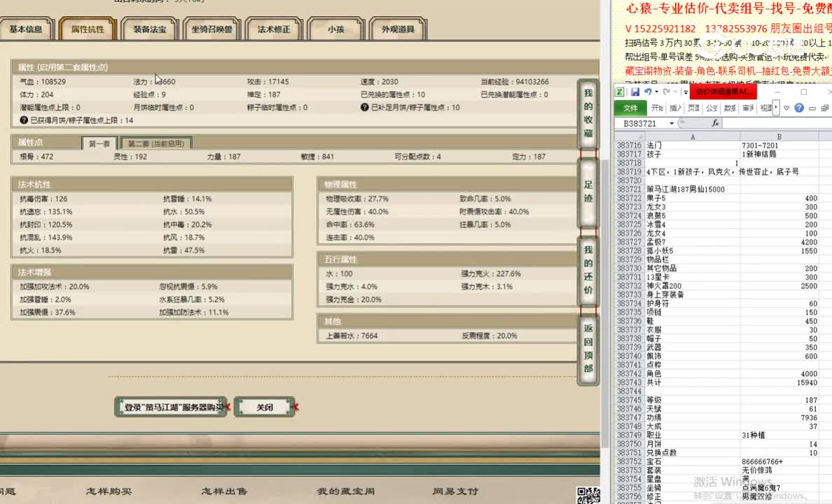Switch to the 装备法宝 tab
The width and height of the screenshot is (832, 504).
click(x=150, y=29)
